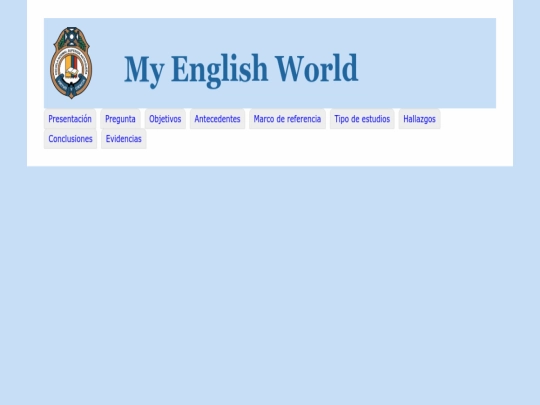Open the Conclusiones tab
Image resolution: width=540 pixels, height=405 pixels.
tap(70, 139)
